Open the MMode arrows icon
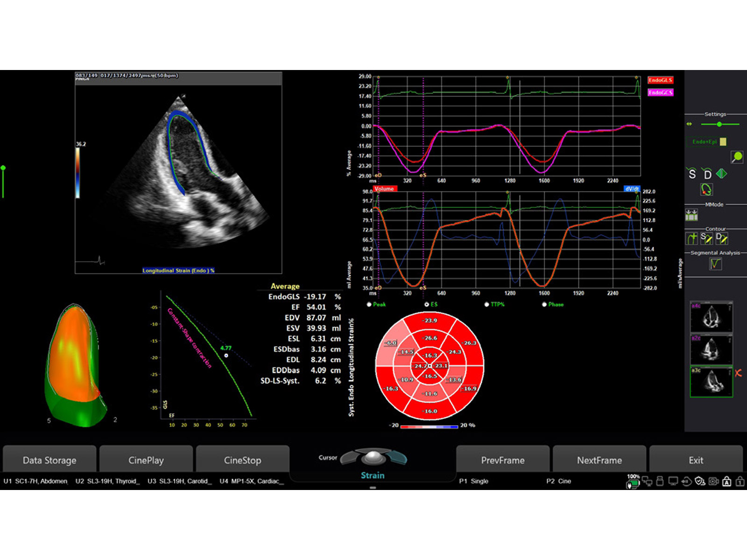Screen dimensions: 747x560 (691, 215)
